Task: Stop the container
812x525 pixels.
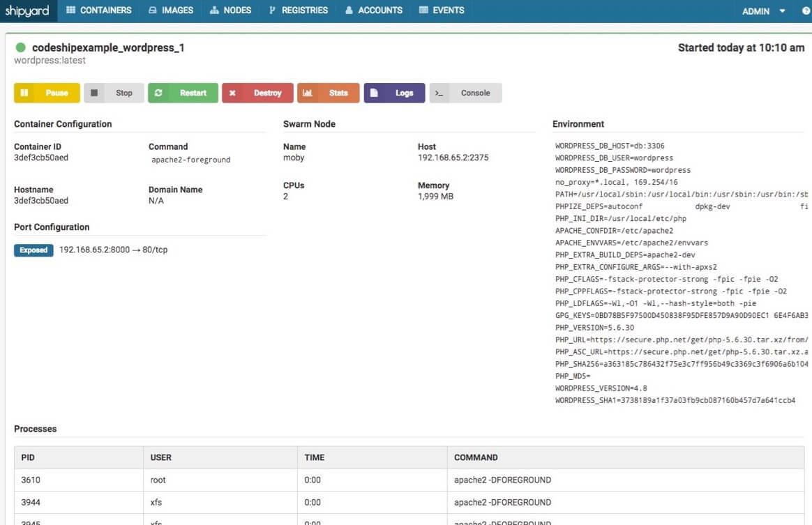Action: (x=114, y=93)
